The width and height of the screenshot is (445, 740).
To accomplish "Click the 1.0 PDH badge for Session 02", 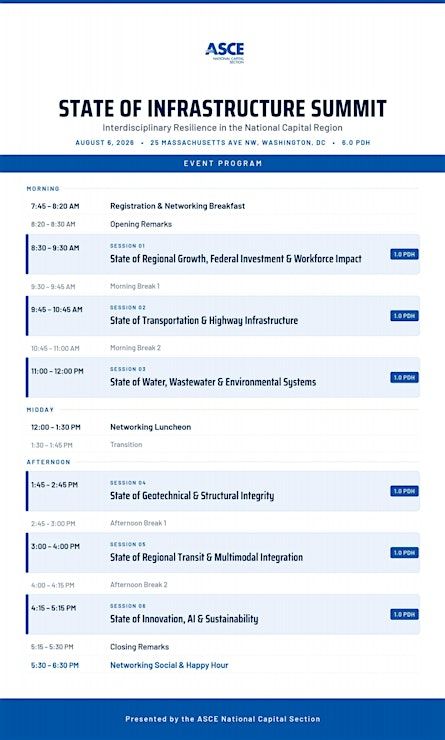I will click(x=404, y=316).
